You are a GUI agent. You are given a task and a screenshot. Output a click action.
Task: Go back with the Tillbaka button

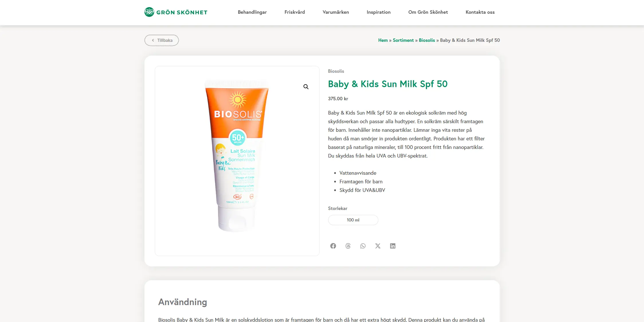[162, 40]
